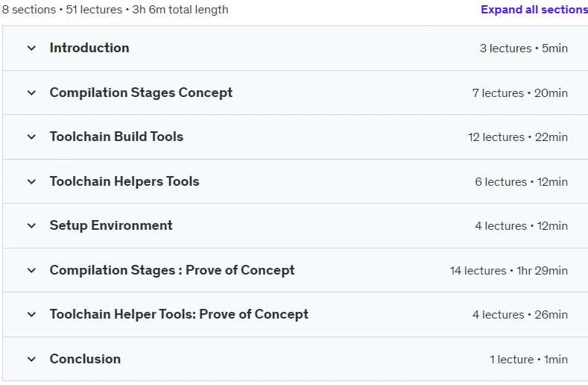
Task: Open Toolchain Helper Tools: Prove of Concept chevron
Action: 31,314
